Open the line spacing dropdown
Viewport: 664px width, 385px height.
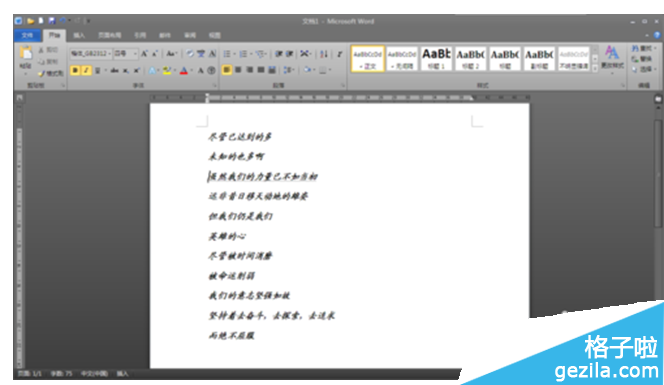tap(289, 70)
